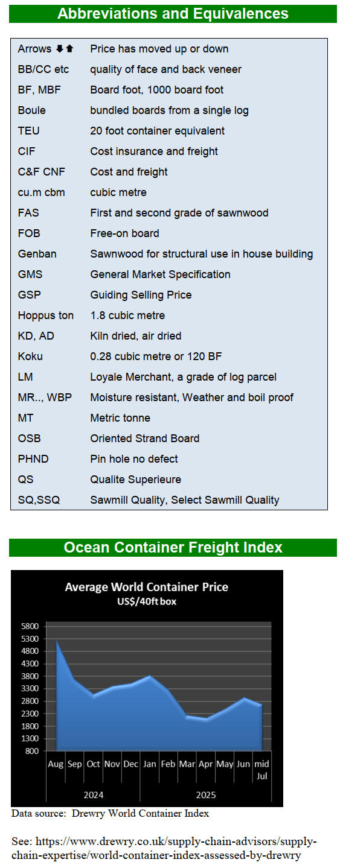The image size is (343, 868).
Task: Click the Average World Container Price chart title
Action: [x=147, y=587]
